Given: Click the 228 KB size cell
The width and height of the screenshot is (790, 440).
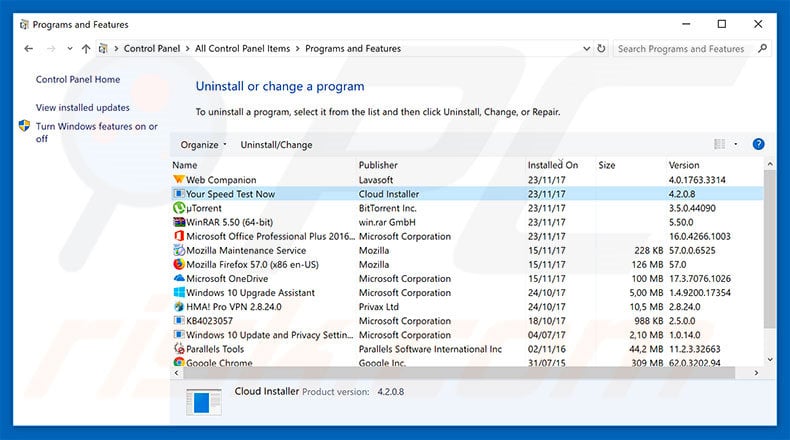Looking at the screenshot, I should pyautogui.click(x=648, y=250).
